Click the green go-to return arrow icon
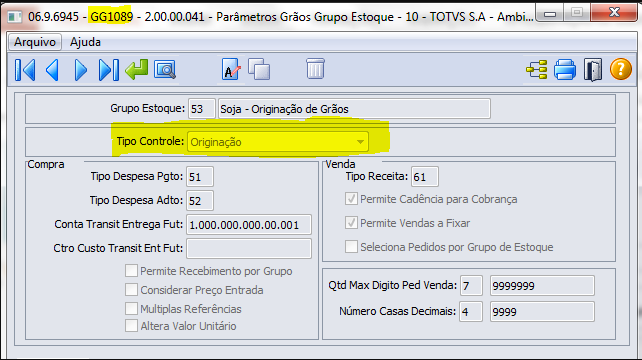The height and width of the screenshot is (360, 642). pyautogui.click(x=136, y=70)
